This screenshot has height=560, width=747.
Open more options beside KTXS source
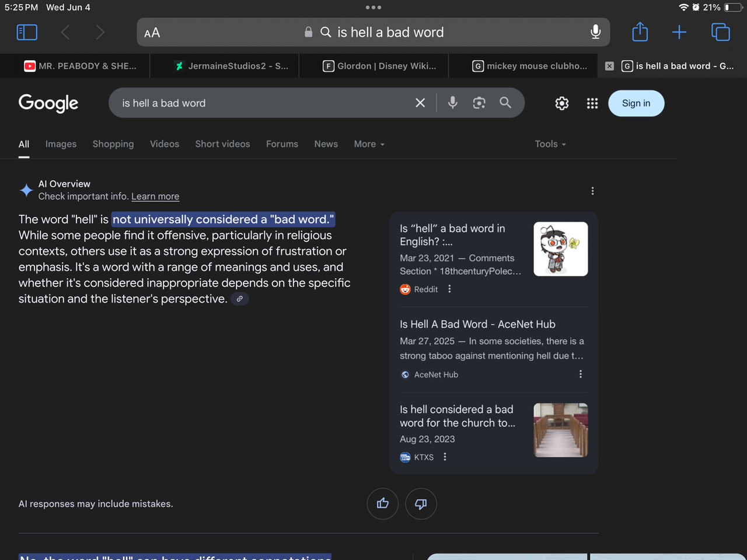[x=445, y=457]
